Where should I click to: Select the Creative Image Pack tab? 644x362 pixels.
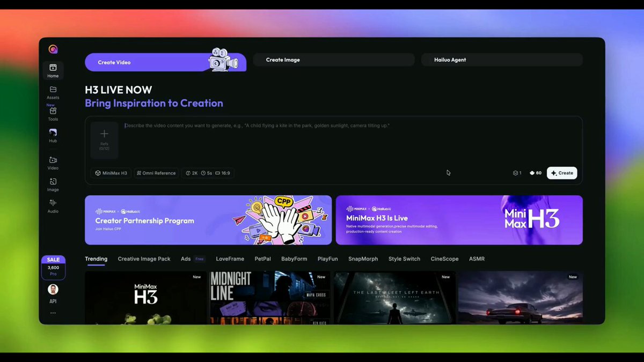pos(144,259)
